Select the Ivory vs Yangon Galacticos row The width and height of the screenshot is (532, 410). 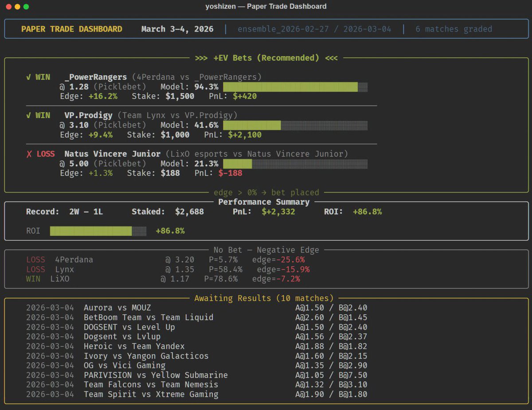point(196,356)
